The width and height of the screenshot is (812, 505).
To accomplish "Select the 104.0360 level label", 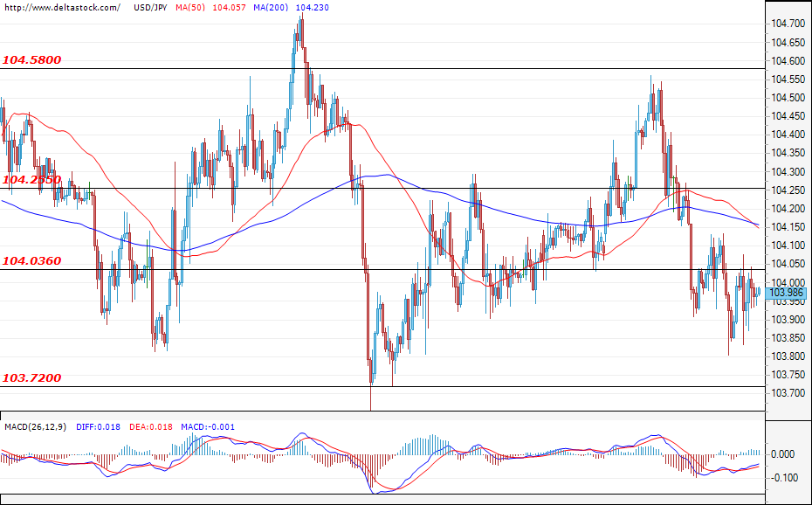I will tap(32, 260).
